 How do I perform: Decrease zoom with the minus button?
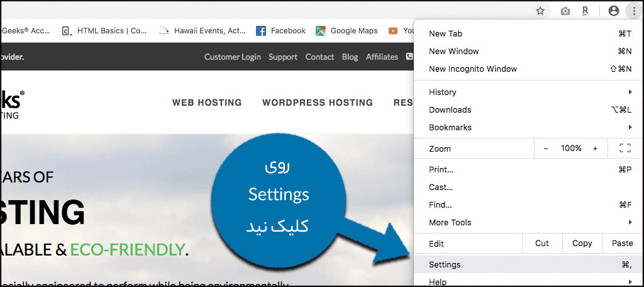(546, 149)
